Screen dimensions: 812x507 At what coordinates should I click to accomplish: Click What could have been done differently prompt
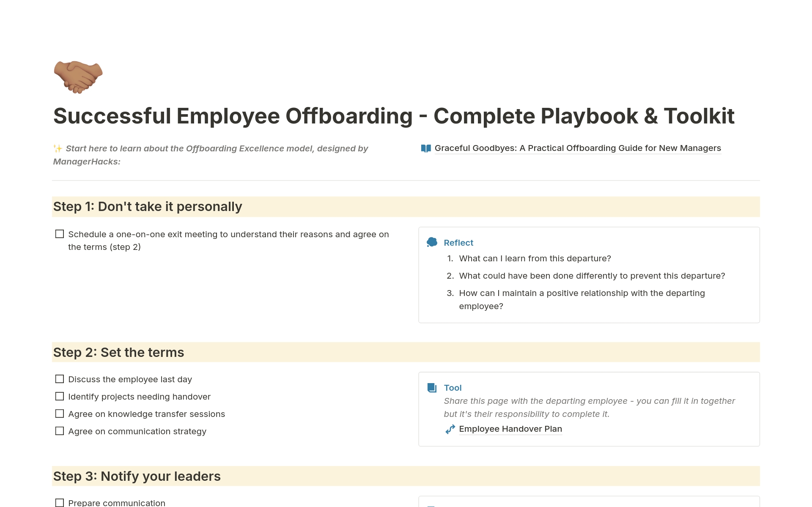pyautogui.click(x=592, y=275)
